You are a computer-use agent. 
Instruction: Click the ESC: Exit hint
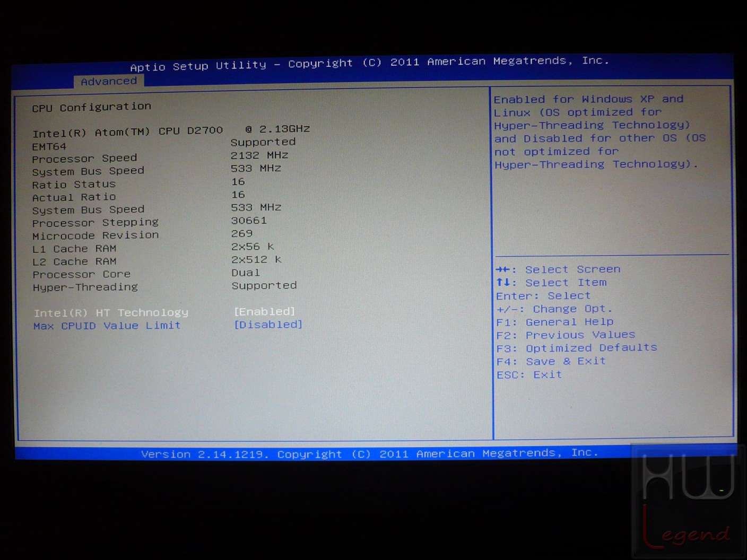tap(529, 374)
